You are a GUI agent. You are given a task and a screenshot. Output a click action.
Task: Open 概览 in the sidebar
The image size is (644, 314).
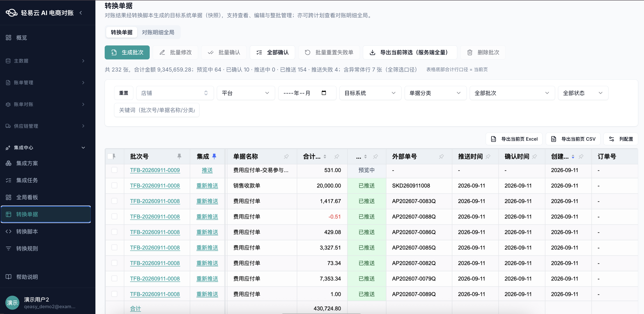pos(45,37)
